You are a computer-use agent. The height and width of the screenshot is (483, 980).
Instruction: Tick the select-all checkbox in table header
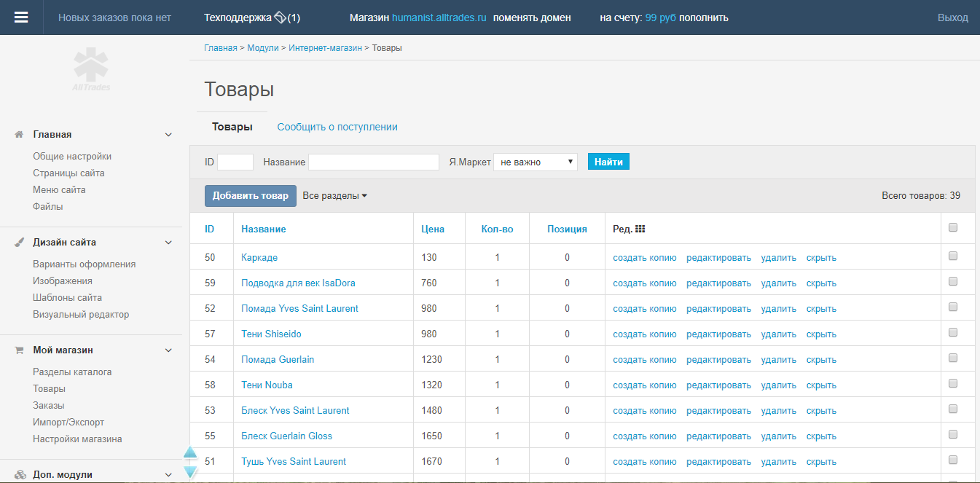953,228
